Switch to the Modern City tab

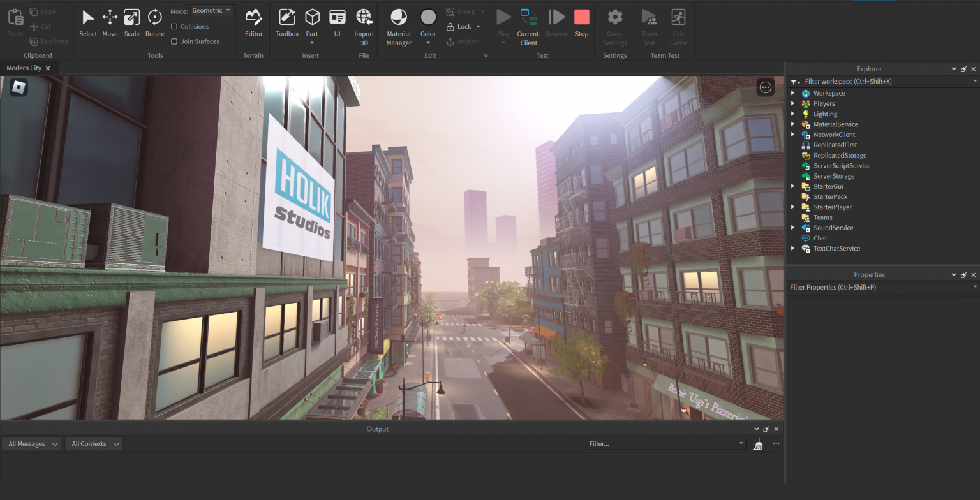(x=24, y=68)
